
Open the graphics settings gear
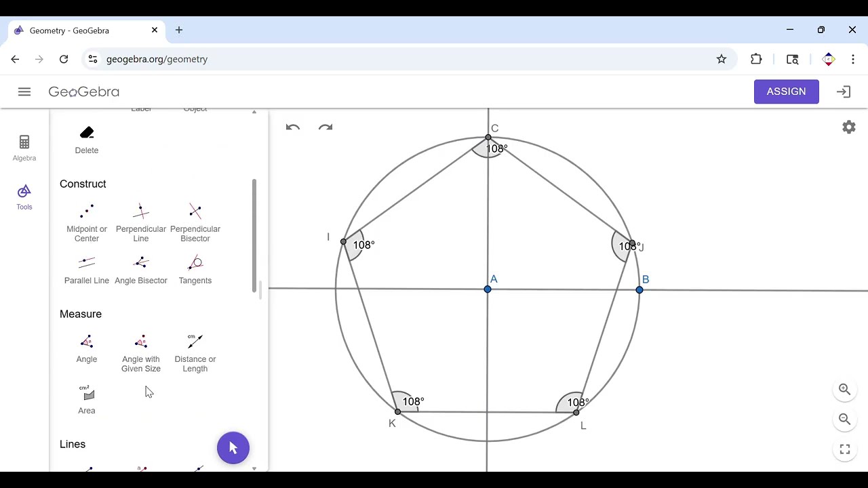click(849, 127)
